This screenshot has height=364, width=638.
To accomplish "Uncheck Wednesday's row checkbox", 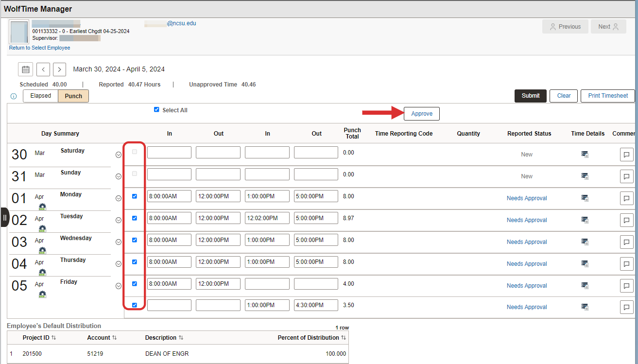I will (x=135, y=240).
